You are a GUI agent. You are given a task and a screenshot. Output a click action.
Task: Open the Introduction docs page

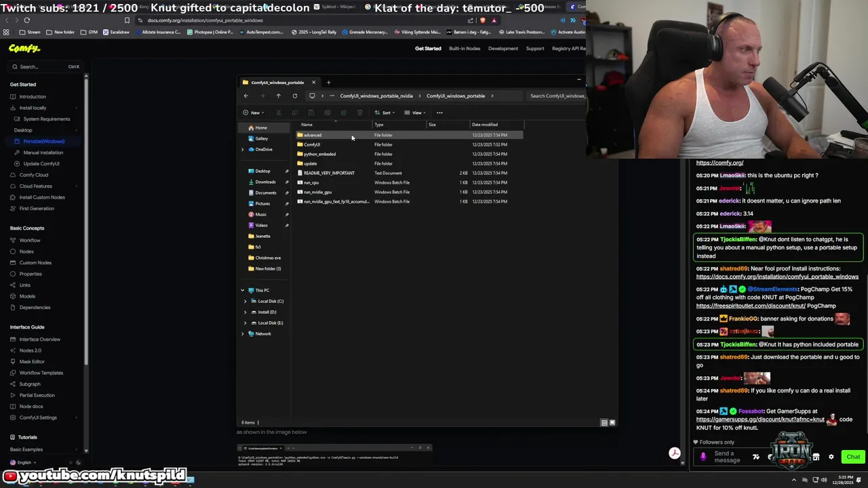point(33,96)
